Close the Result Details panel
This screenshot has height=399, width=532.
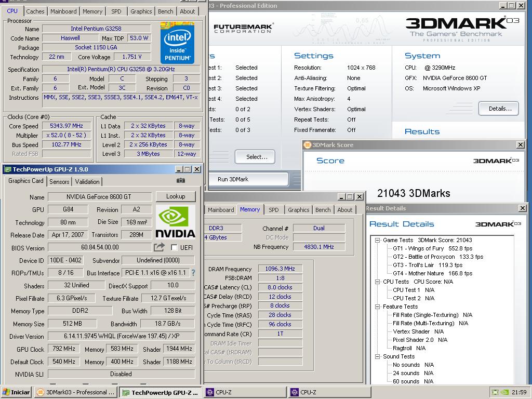click(x=523, y=208)
